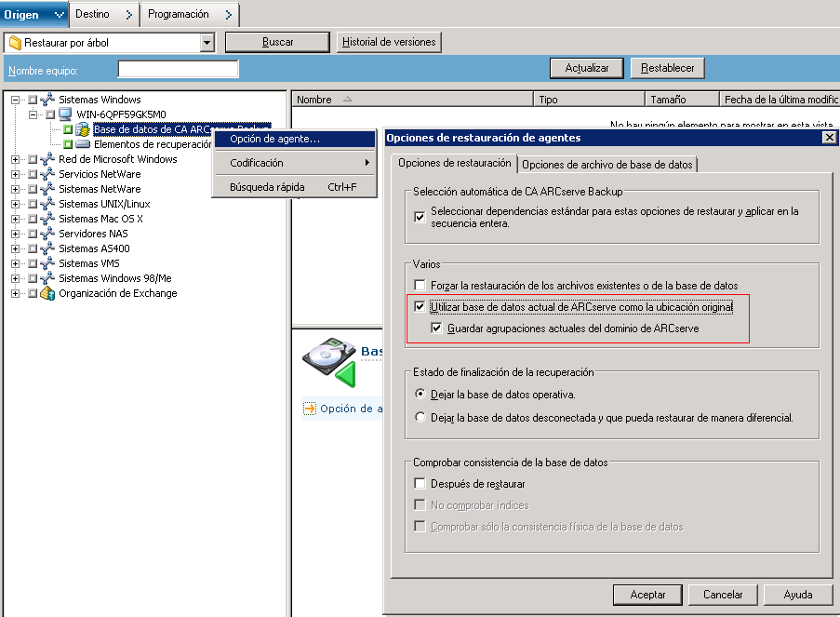The image size is (840, 617).
Task: Click the Sistemas Mac OS X icon
Action: click(47, 219)
